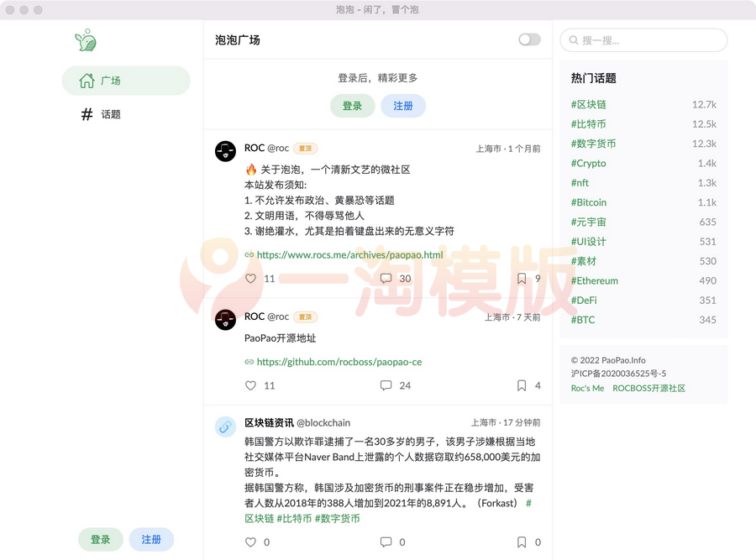Open trending topic #Bitcoin

coord(589,202)
